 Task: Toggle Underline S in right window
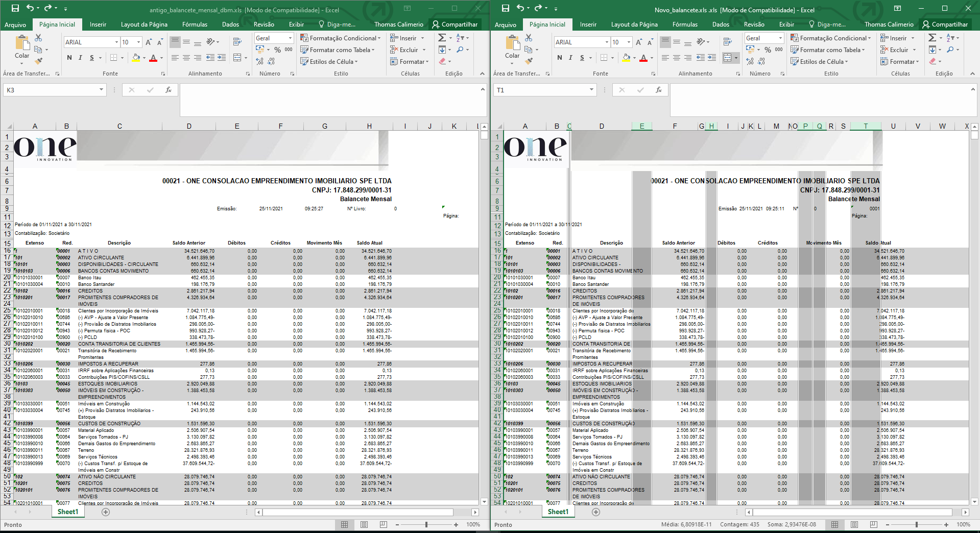pos(582,58)
